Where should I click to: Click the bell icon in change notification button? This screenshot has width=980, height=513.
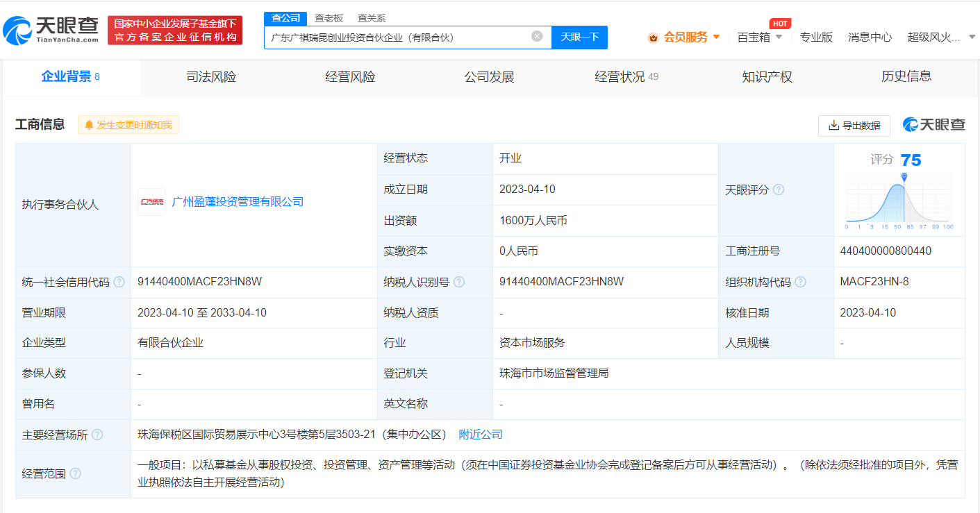[89, 125]
